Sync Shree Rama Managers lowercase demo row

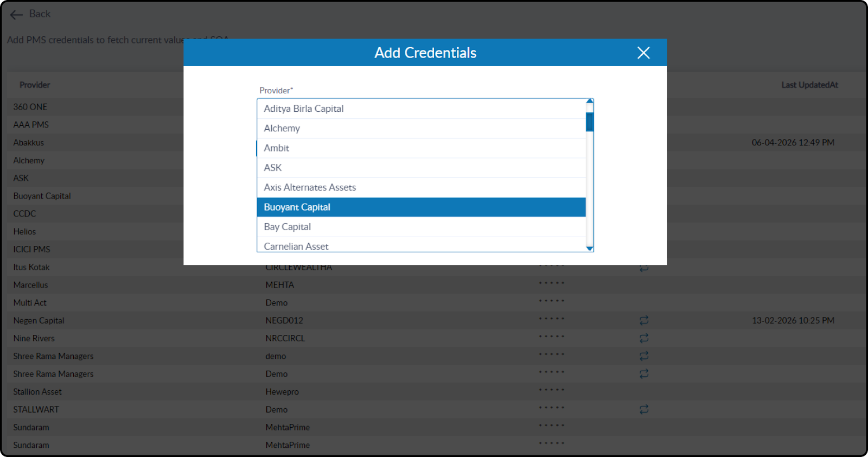tap(644, 356)
